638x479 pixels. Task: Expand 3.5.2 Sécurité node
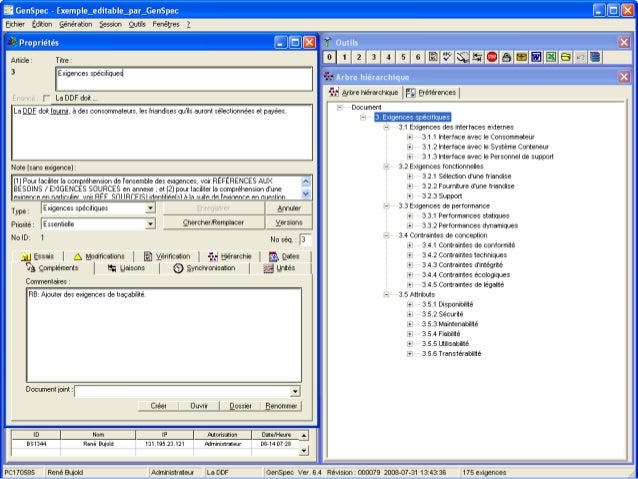(410, 314)
